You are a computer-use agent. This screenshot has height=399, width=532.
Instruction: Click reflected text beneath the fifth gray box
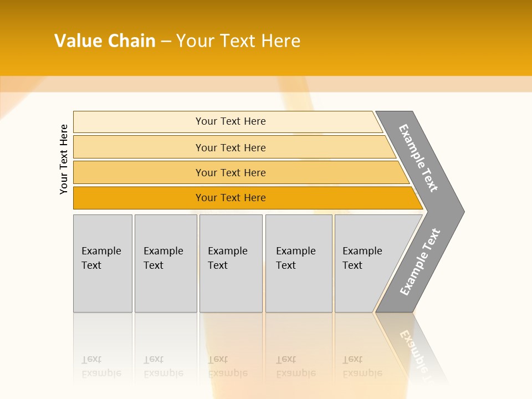362,367
